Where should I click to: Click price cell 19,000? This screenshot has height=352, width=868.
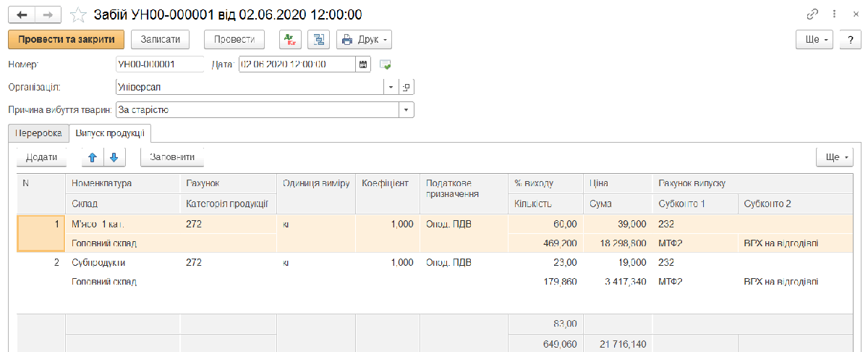click(618, 261)
